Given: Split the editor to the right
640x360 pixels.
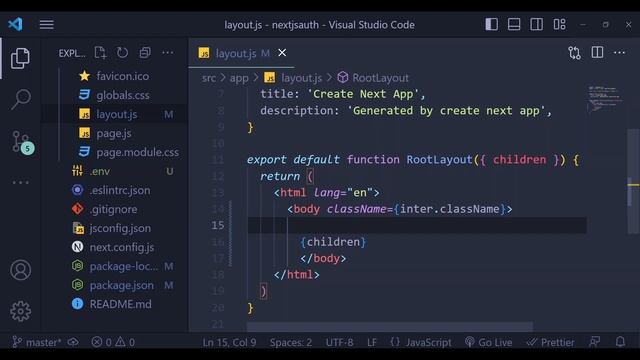Looking at the screenshot, I should pyautogui.click(x=597, y=53).
